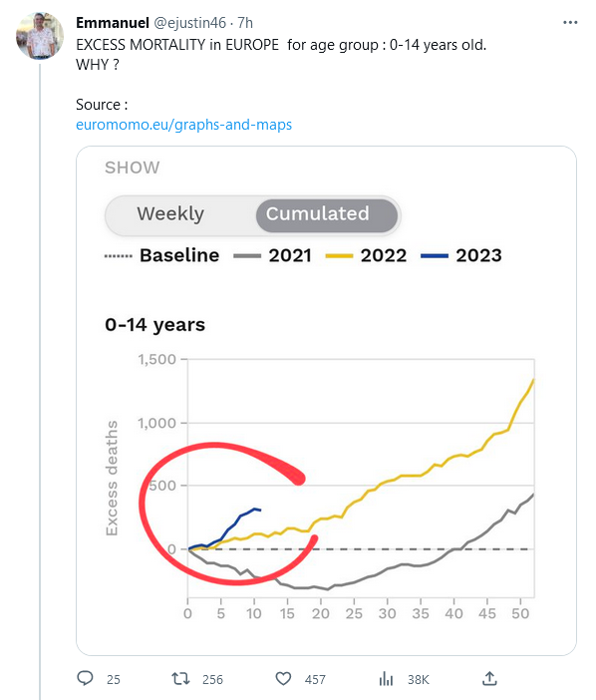Toggle the Baseline legend entry
The image size is (596, 700).
161,256
